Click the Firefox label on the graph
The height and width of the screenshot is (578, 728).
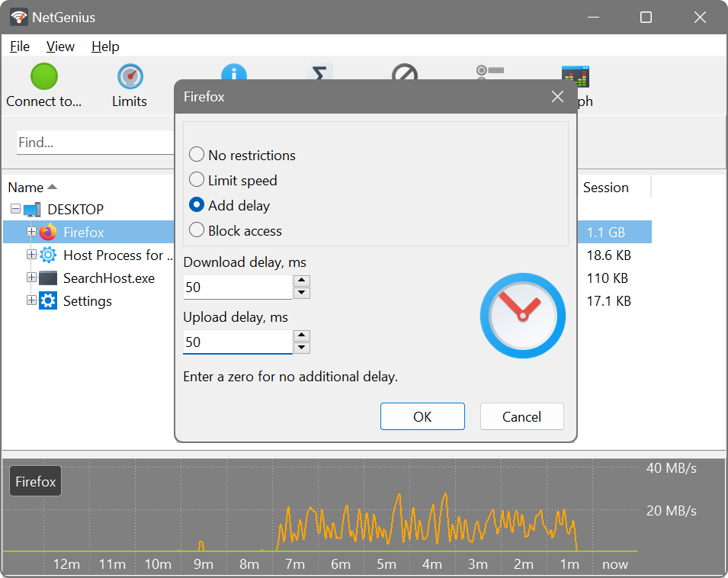coord(35,481)
